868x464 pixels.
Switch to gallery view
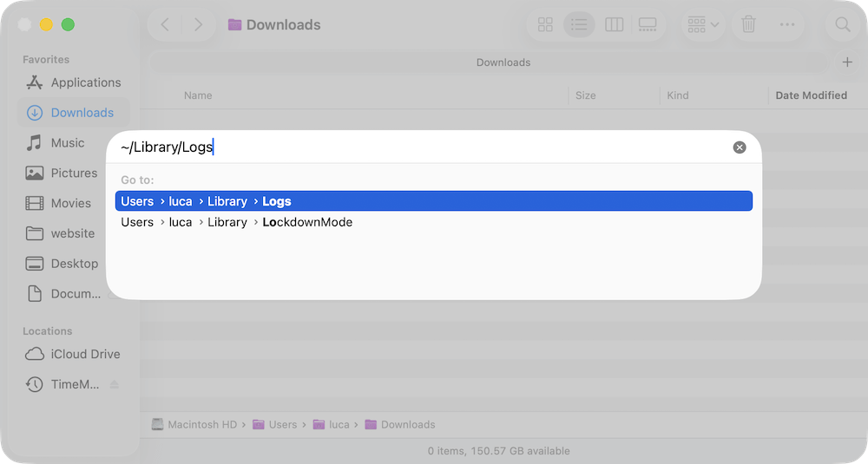click(x=648, y=24)
